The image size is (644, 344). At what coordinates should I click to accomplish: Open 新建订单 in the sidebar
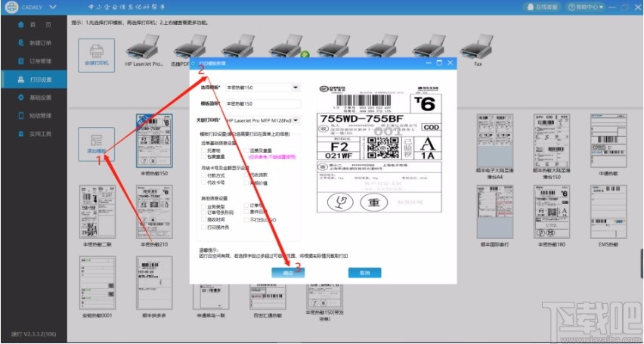tap(34, 43)
